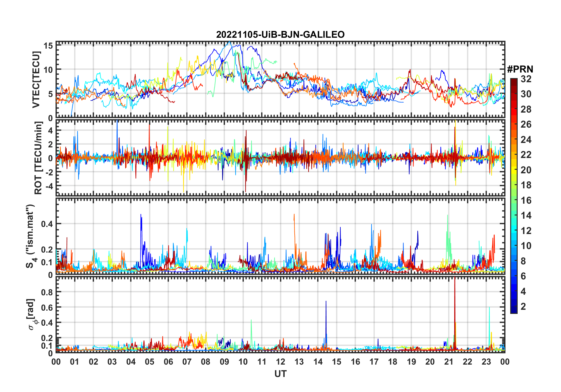Click x-axis hour tick 11

[x=262, y=362]
